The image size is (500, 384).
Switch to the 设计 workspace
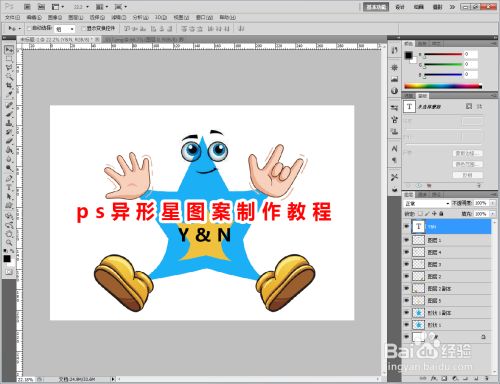coord(400,7)
